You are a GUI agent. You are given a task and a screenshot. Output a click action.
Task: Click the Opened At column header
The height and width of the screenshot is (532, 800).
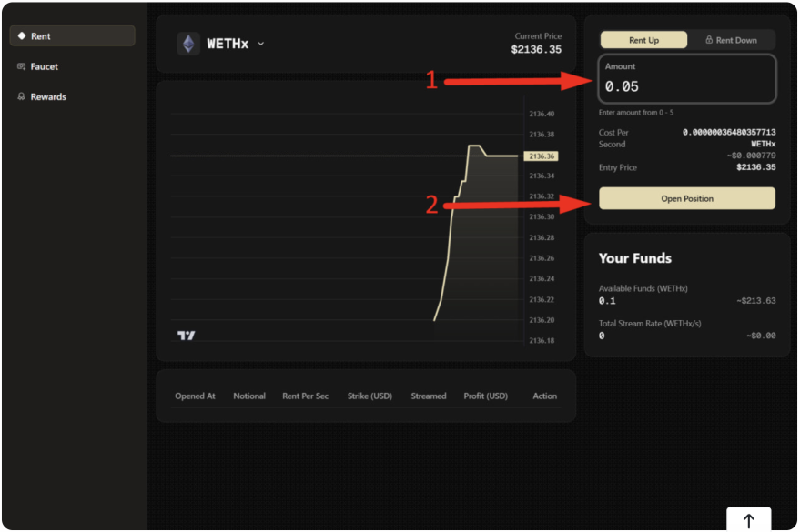pos(196,396)
